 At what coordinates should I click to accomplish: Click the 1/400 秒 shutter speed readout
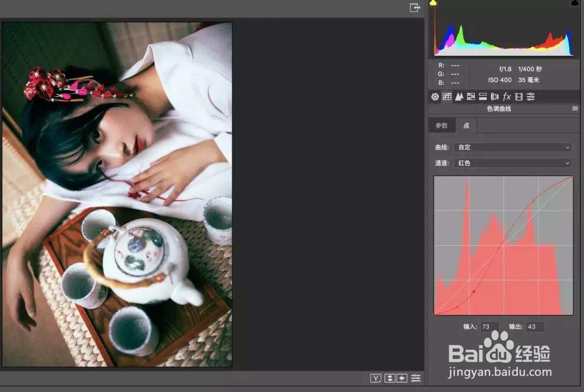[x=529, y=69]
